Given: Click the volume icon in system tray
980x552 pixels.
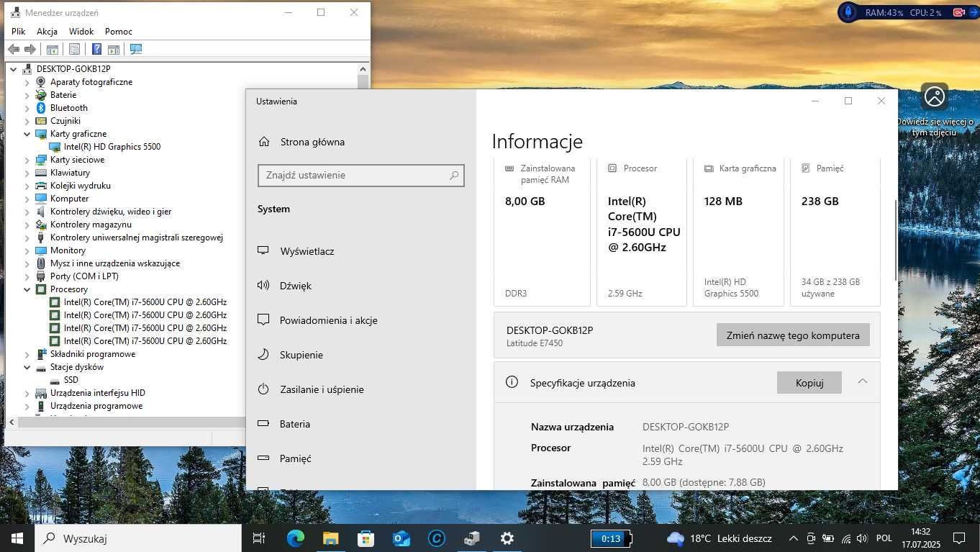Looking at the screenshot, I should click(863, 538).
